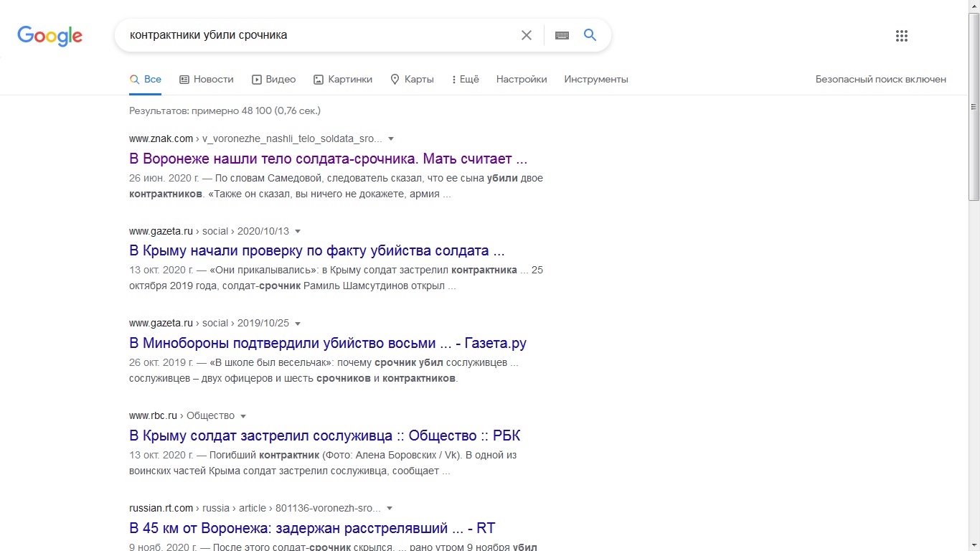Click the snippet dated 26 июн. 2020 г.
The image size is (980, 551).
(336, 186)
